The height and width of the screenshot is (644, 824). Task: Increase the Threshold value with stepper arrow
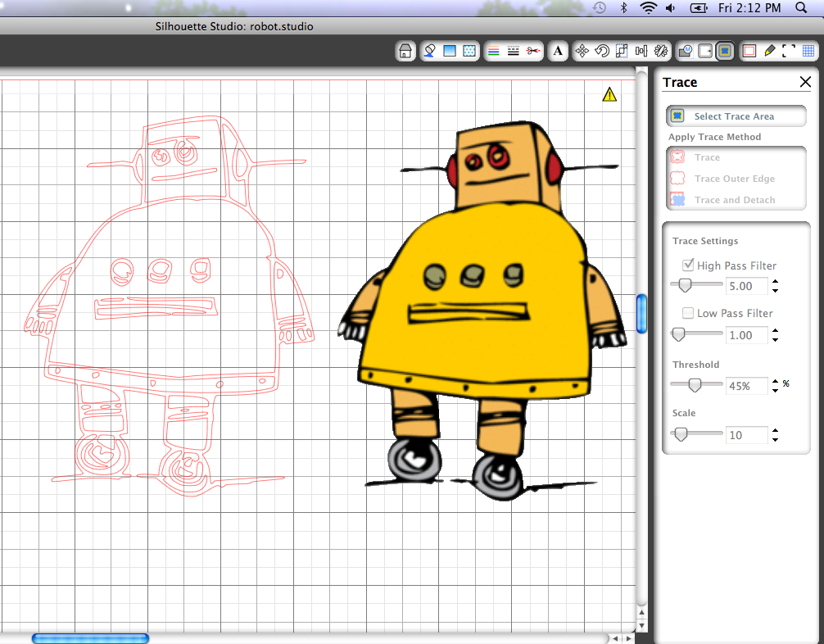[775, 381]
